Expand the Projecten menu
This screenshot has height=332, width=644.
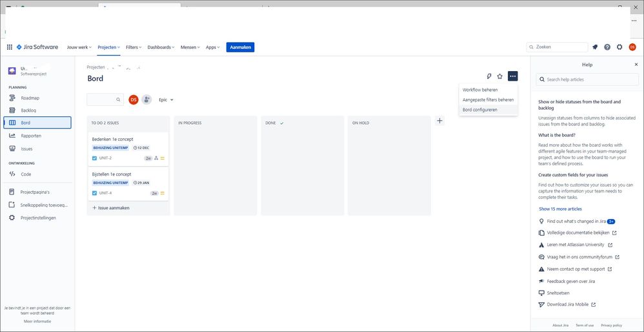click(109, 47)
